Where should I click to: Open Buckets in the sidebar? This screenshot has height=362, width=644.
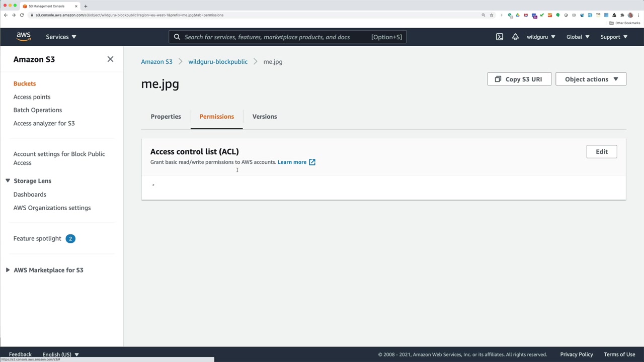click(x=25, y=83)
